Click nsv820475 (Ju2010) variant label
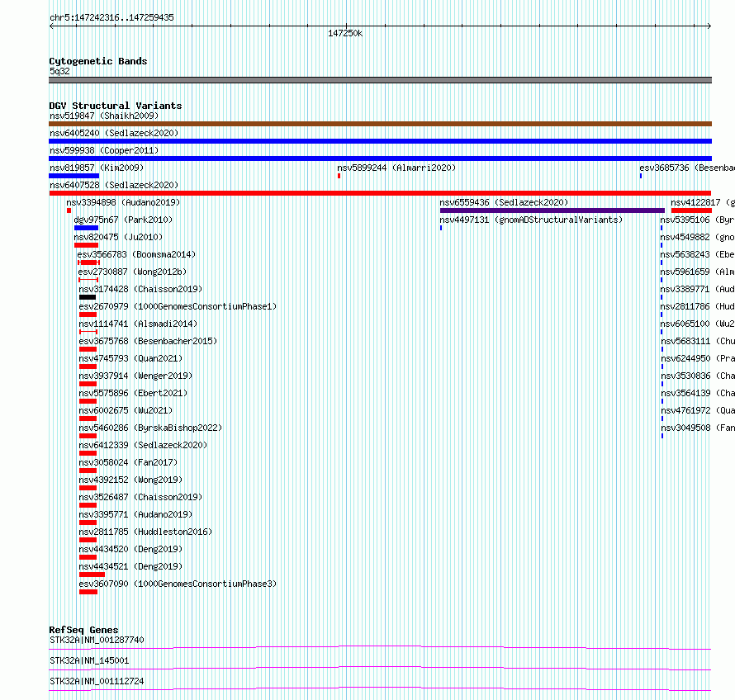This screenshot has height=700, width=735. coord(118,237)
